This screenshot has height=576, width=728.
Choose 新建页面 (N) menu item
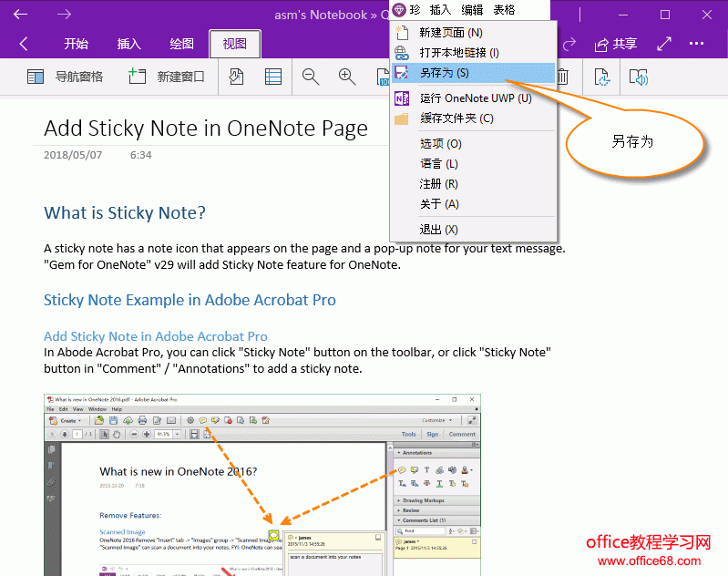pos(473,33)
